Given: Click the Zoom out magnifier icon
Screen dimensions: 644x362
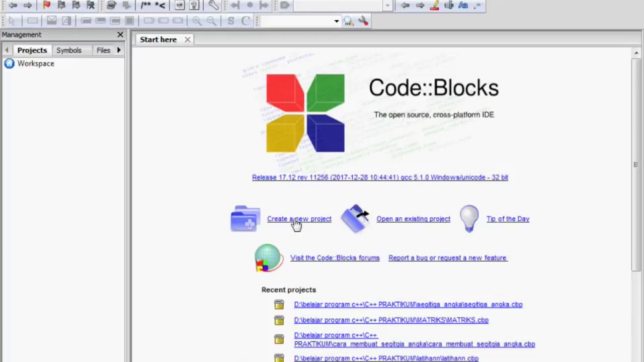Looking at the screenshot, I should (x=212, y=21).
